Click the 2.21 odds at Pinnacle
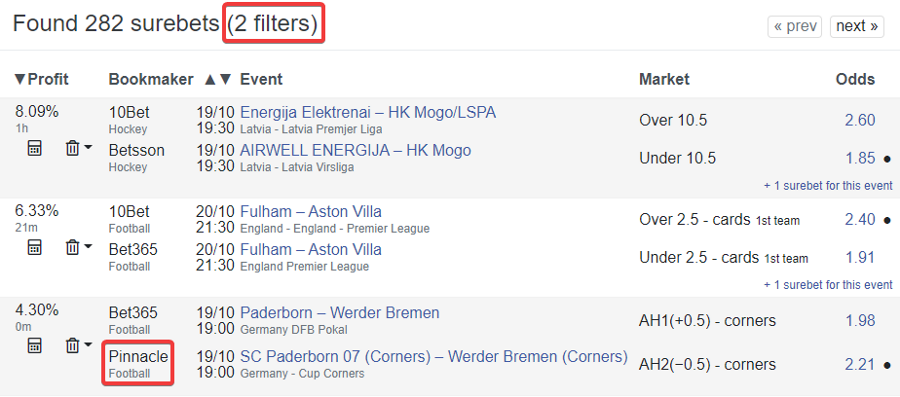 pos(860,364)
